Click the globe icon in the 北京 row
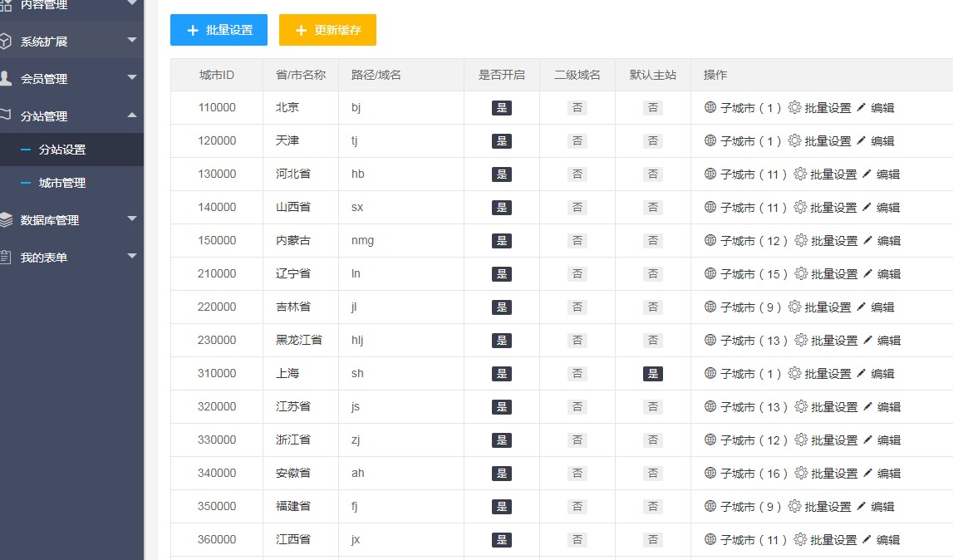 [x=710, y=107]
